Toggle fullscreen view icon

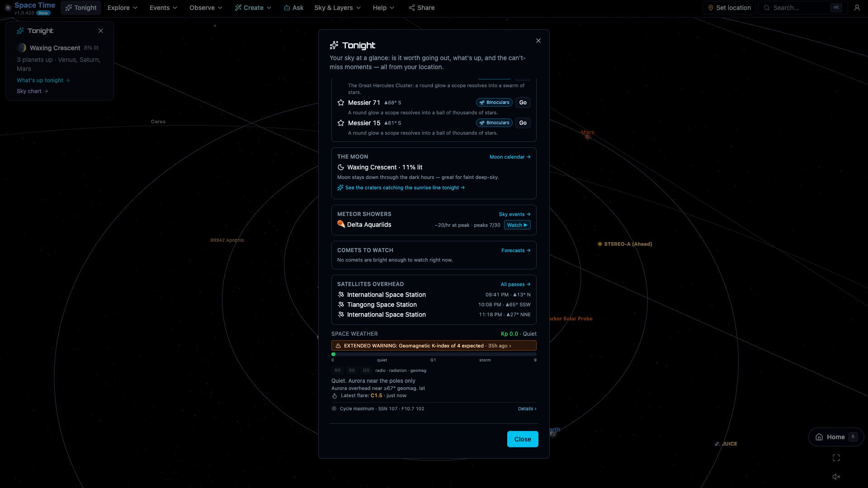pyautogui.click(x=836, y=458)
